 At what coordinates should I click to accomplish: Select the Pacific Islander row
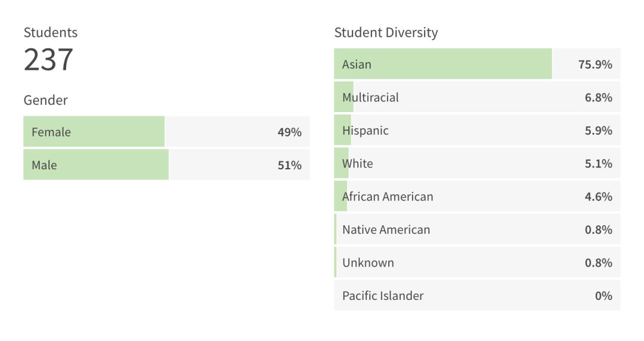(x=477, y=296)
